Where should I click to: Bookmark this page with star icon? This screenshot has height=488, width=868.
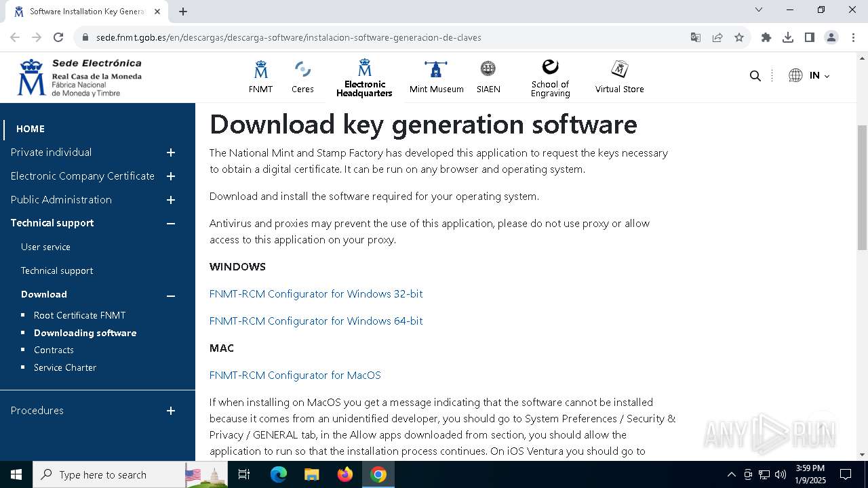point(739,37)
